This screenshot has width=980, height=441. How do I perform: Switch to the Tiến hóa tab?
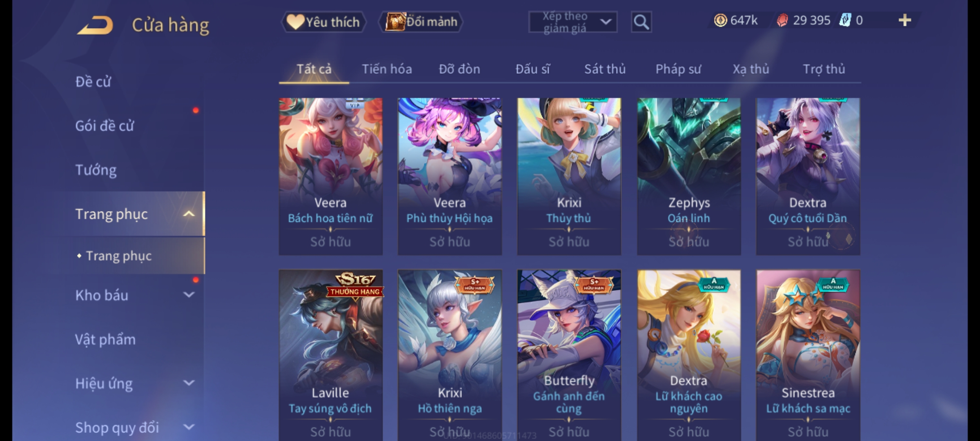(387, 69)
